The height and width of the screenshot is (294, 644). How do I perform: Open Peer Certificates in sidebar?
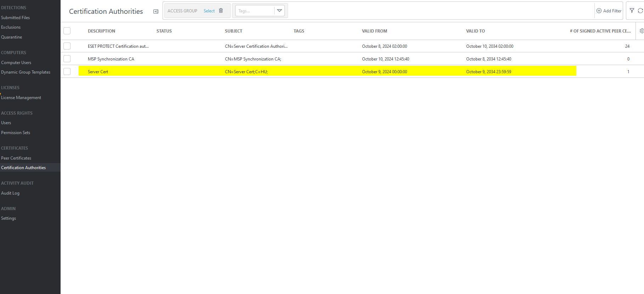pyautogui.click(x=16, y=158)
